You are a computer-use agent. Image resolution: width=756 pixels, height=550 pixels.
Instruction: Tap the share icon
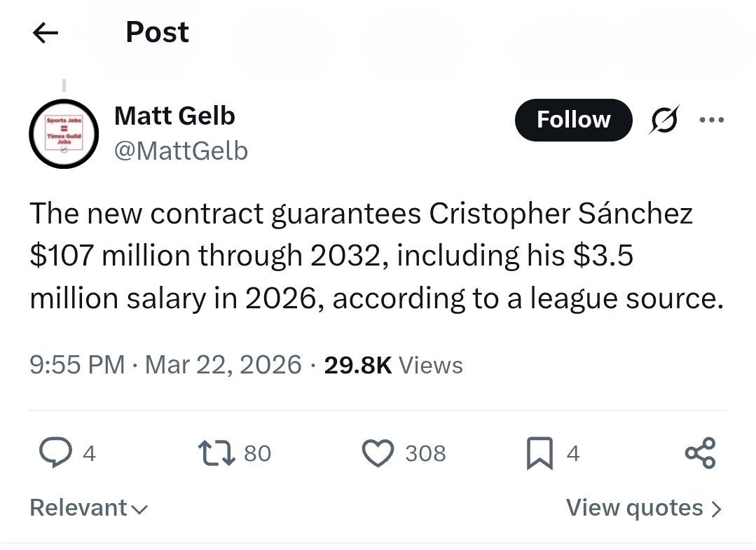pos(700,453)
